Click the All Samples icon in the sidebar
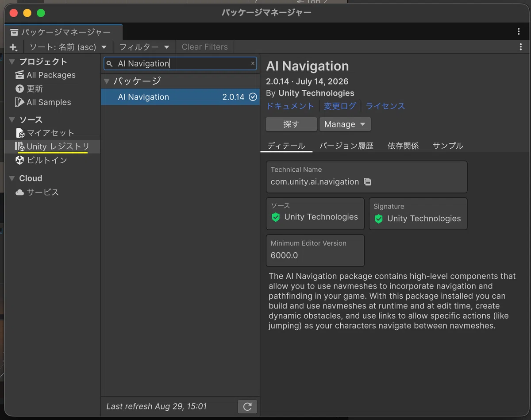Viewport: 531px width, 420px height. [19, 102]
